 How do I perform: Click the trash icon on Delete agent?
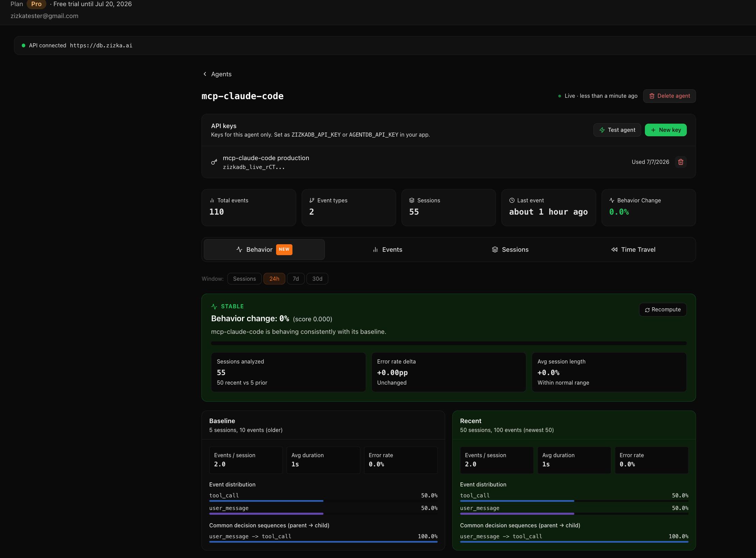tap(652, 96)
